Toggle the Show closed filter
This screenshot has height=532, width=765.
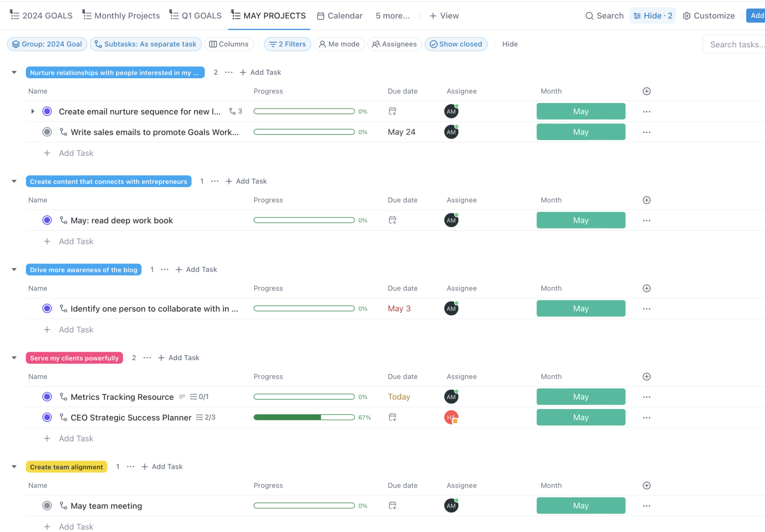pos(456,44)
